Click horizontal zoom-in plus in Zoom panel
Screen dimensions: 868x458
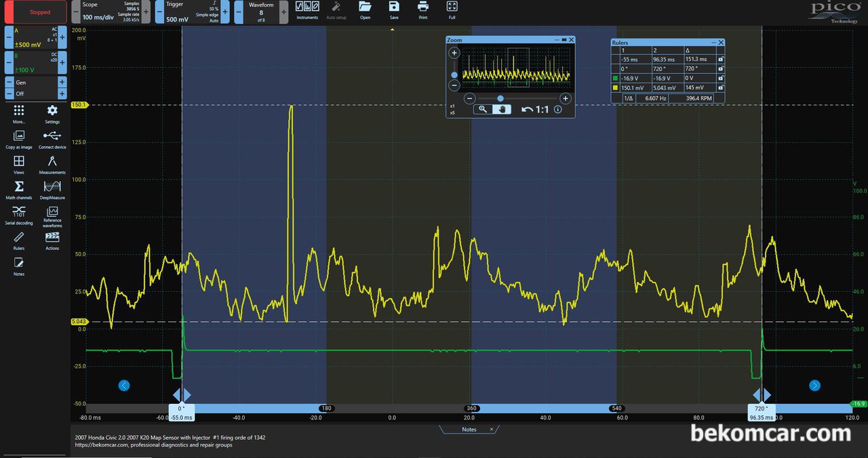click(x=566, y=98)
